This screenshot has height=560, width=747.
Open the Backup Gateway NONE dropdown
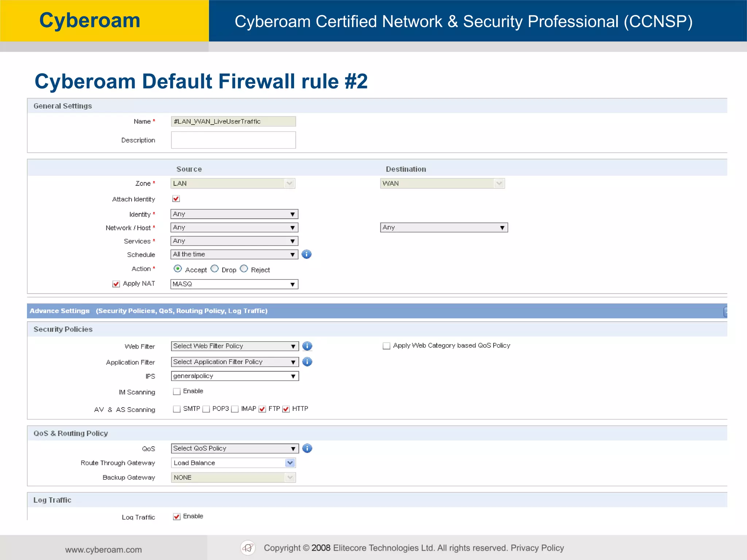(x=233, y=478)
